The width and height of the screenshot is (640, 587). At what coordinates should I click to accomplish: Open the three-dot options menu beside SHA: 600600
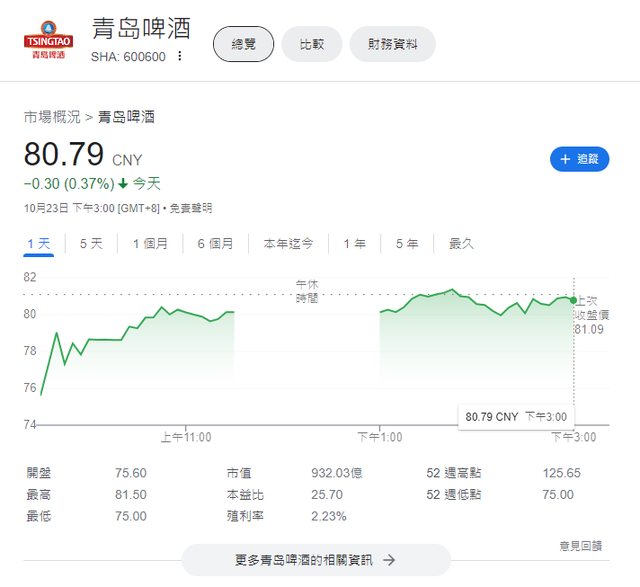coord(180,56)
